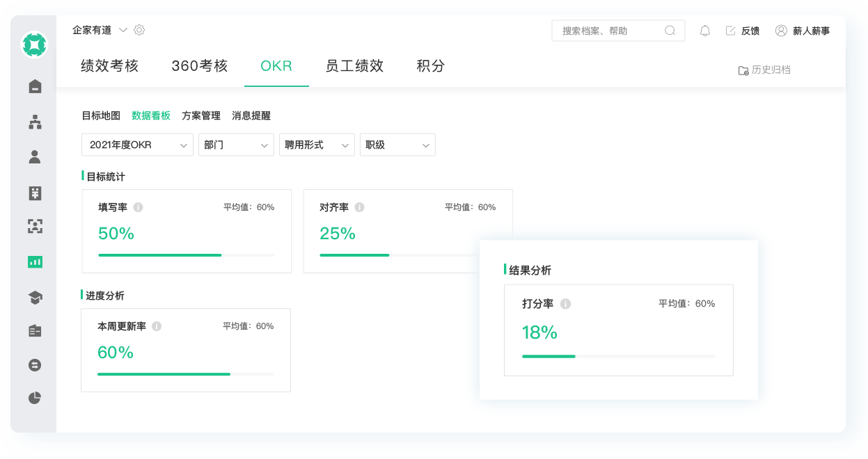
Task: Select the pie-chart report sidebar icon
Action: coord(34,398)
